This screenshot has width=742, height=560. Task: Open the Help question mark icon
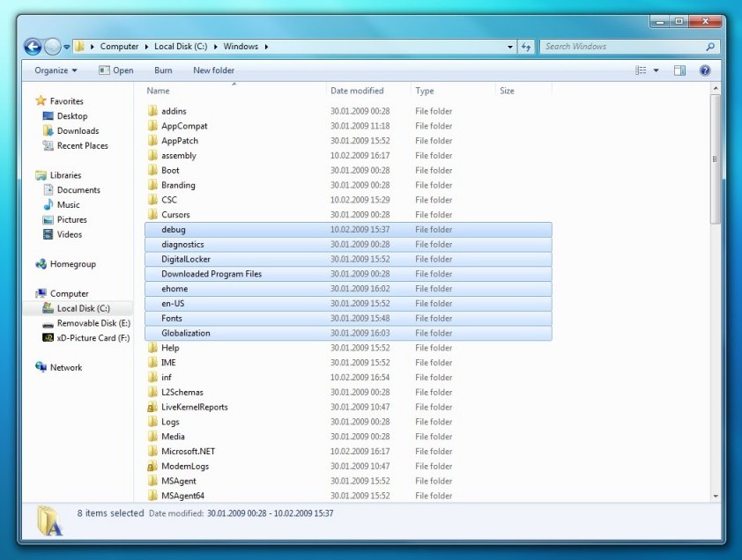tap(705, 70)
